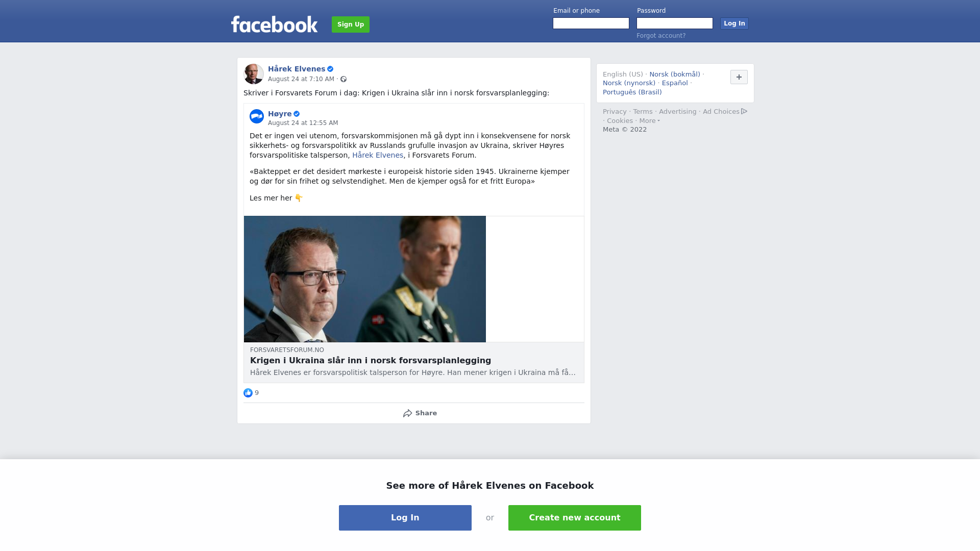Focus the Email or phone field

[x=591, y=23]
